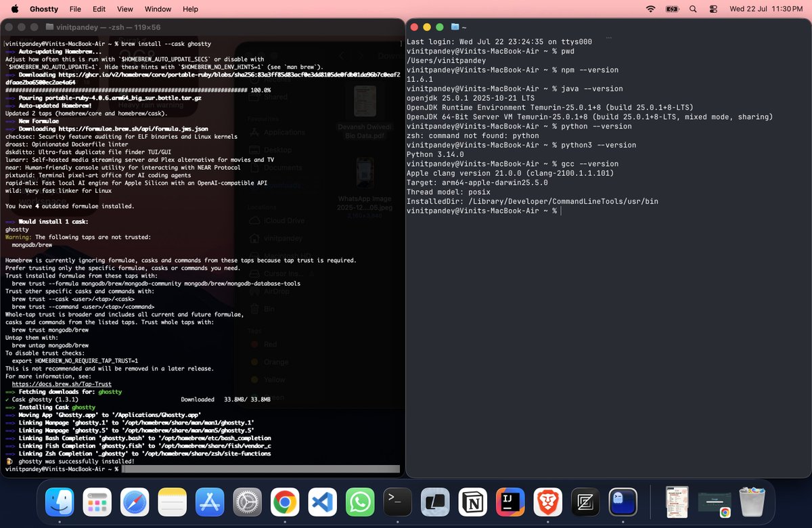Click the Ghostty ghost icon in dock

pos(623,503)
